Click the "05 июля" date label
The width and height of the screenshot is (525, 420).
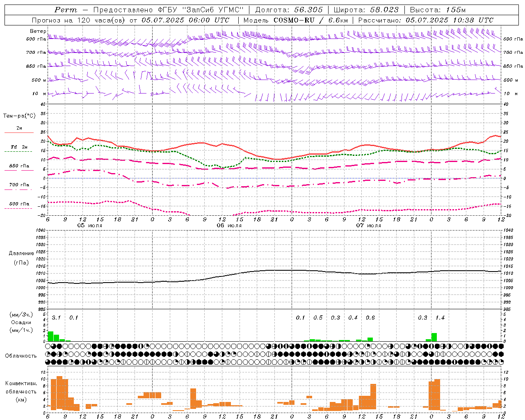90,226
